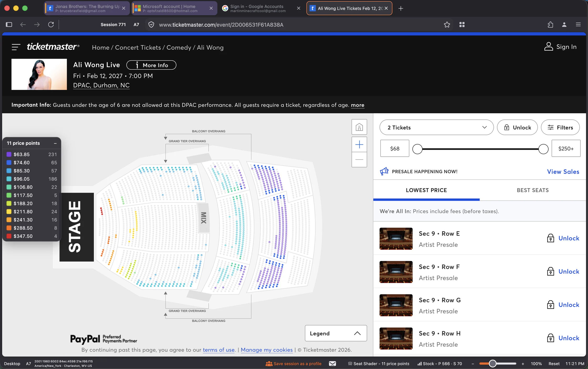
Task: Click the Sec 9 Row H Unlock link
Action: (569, 338)
